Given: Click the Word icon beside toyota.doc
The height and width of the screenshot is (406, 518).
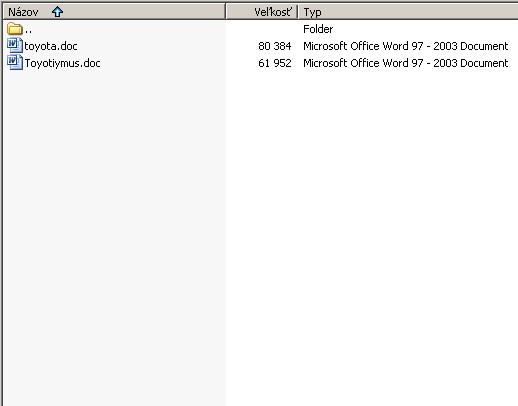Looking at the screenshot, I should click(x=15, y=46).
